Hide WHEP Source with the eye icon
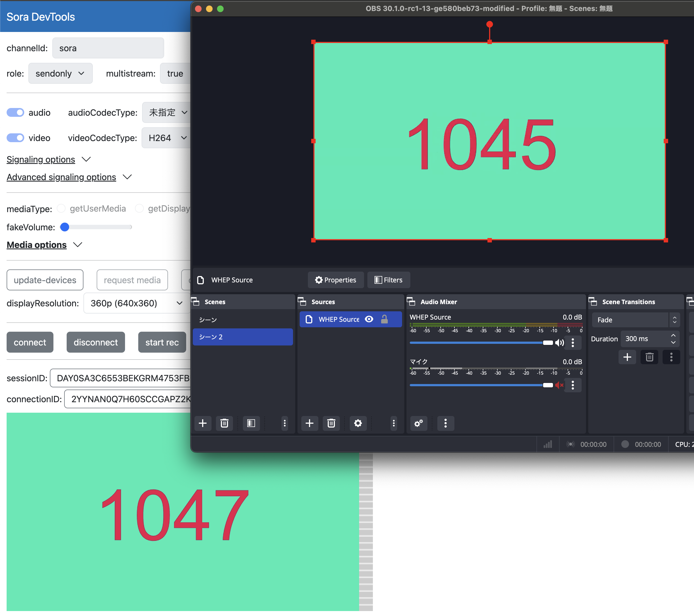Viewport: 694px width, 616px height. 369,319
